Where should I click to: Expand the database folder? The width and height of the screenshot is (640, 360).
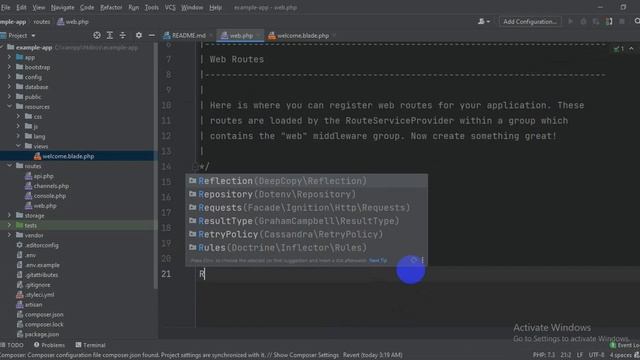click(x=9, y=87)
